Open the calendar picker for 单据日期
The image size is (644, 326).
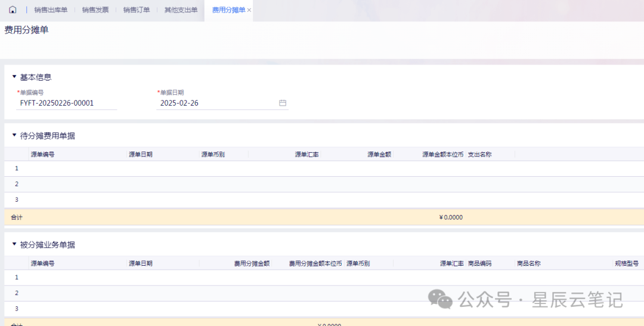coord(283,103)
